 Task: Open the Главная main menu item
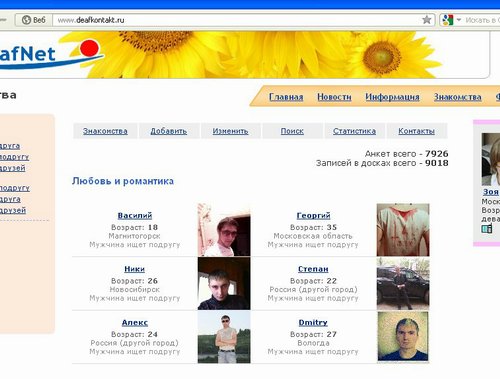pos(286,97)
